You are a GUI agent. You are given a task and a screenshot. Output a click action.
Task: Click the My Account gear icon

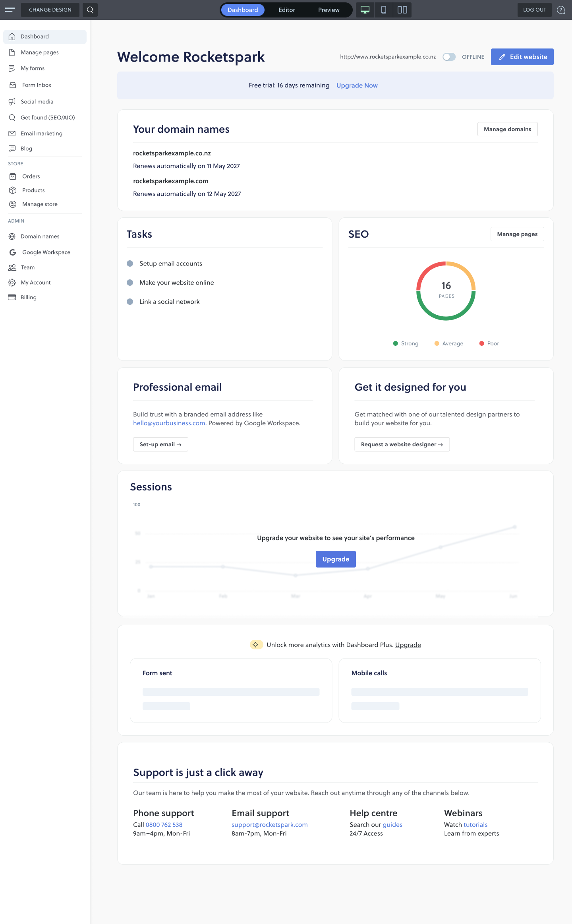tap(12, 283)
